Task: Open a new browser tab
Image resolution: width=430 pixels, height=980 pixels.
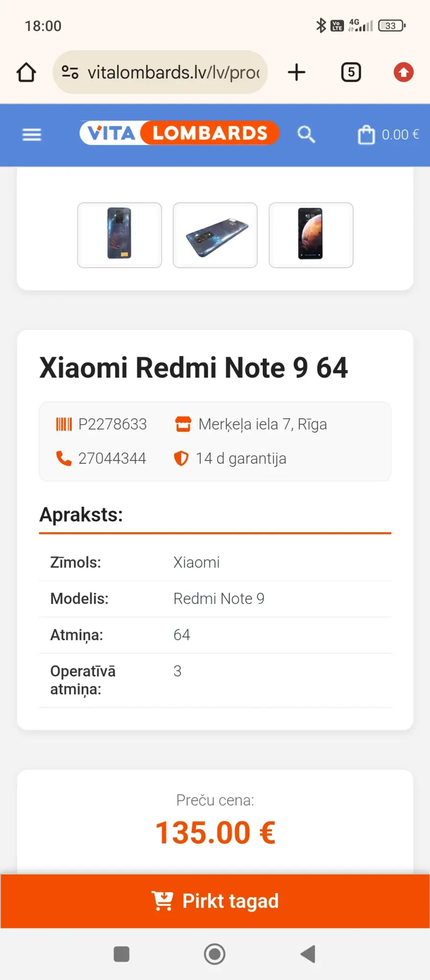Action: point(296,73)
